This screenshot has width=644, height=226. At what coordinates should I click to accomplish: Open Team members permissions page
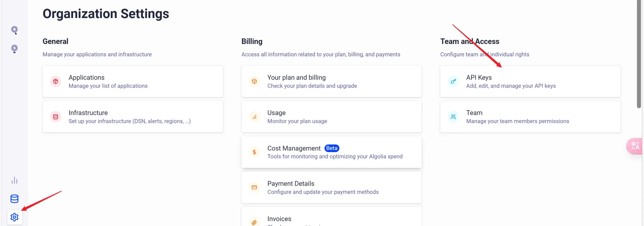pyautogui.click(x=530, y=117)
